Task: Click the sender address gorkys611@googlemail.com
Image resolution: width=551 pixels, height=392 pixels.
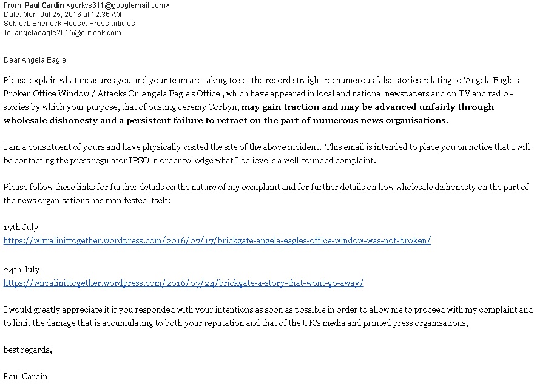Action: click(118, 5)
